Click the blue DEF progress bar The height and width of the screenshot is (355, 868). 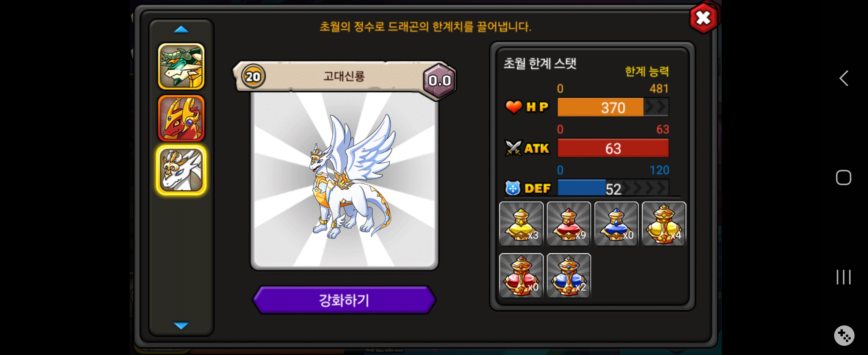pyautogui.click(x=613, y=188)
